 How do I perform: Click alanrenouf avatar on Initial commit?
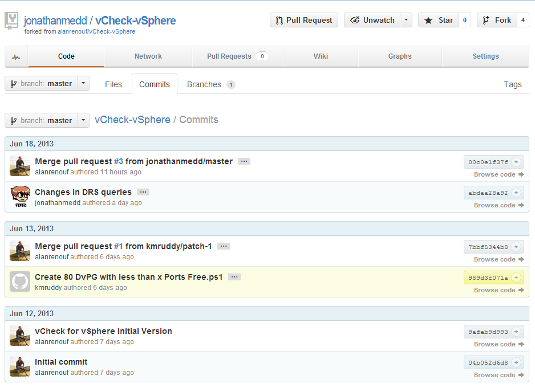pos(20,366)
